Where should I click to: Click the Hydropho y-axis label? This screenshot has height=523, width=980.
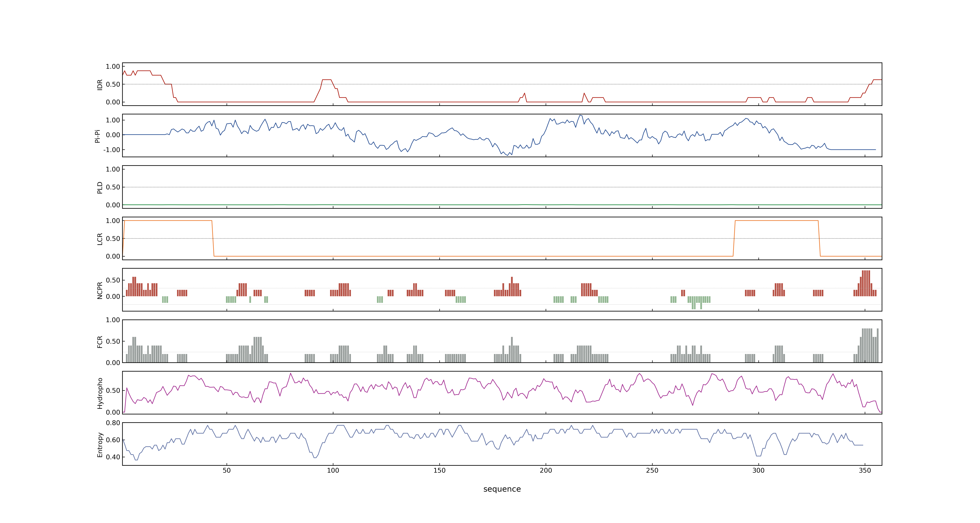click(100, 393)
